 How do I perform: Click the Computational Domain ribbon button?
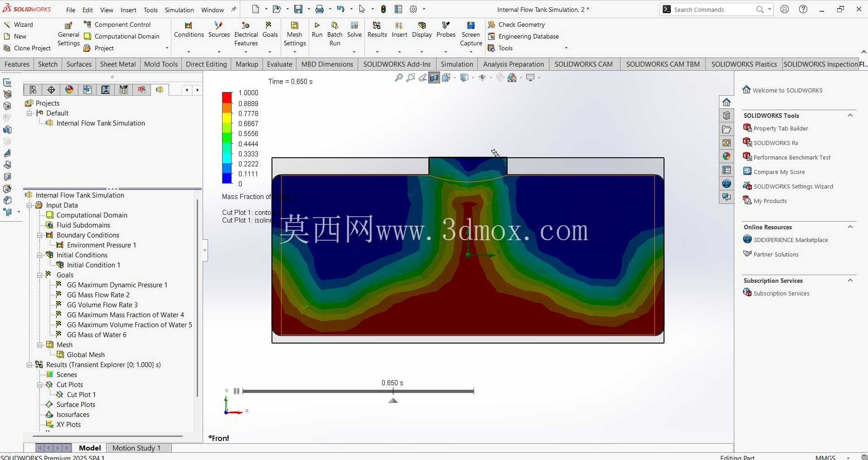coord(122,36)
